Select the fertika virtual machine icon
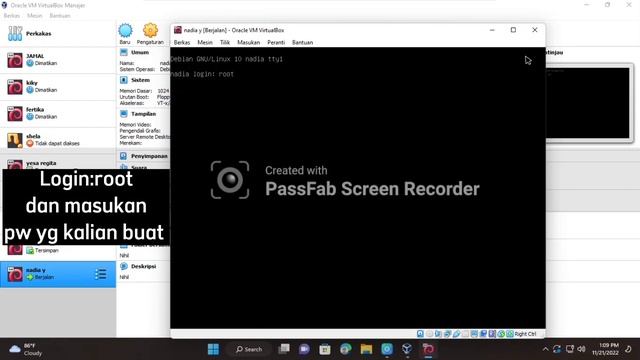The width and height of the screenshot is (640, 360). [x=15, y=113]
